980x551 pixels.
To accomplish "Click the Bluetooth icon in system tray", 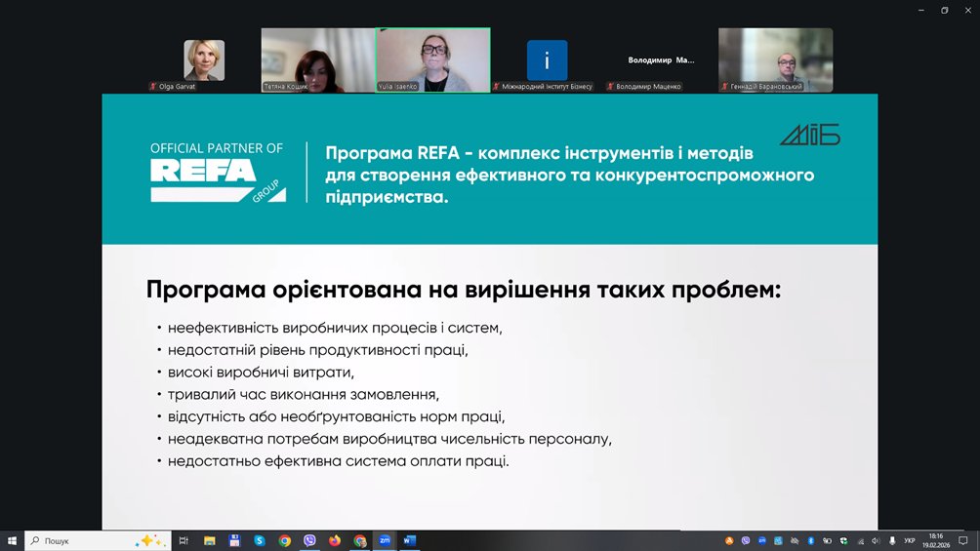I will pyautogui.click(x=810, y=540).
